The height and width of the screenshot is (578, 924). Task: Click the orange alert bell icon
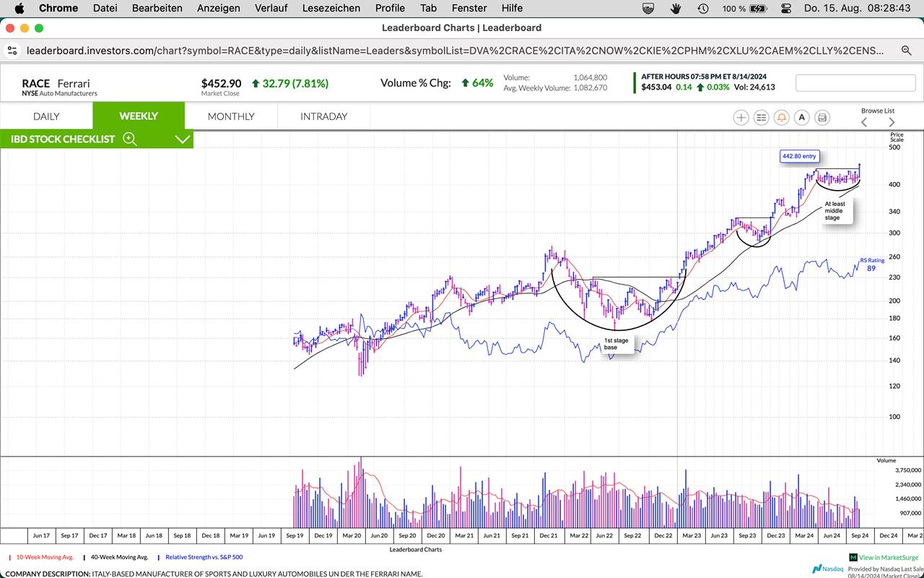781,117
